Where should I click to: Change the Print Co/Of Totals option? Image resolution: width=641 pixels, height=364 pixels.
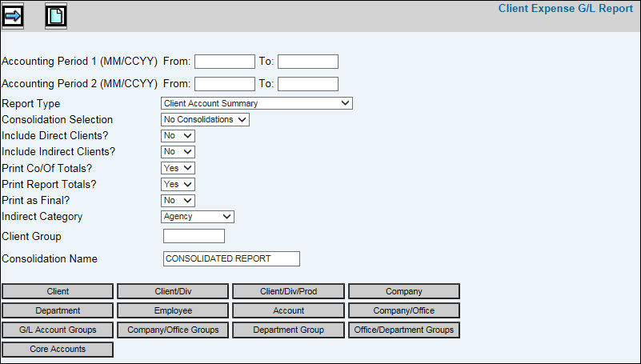point(178,168)
